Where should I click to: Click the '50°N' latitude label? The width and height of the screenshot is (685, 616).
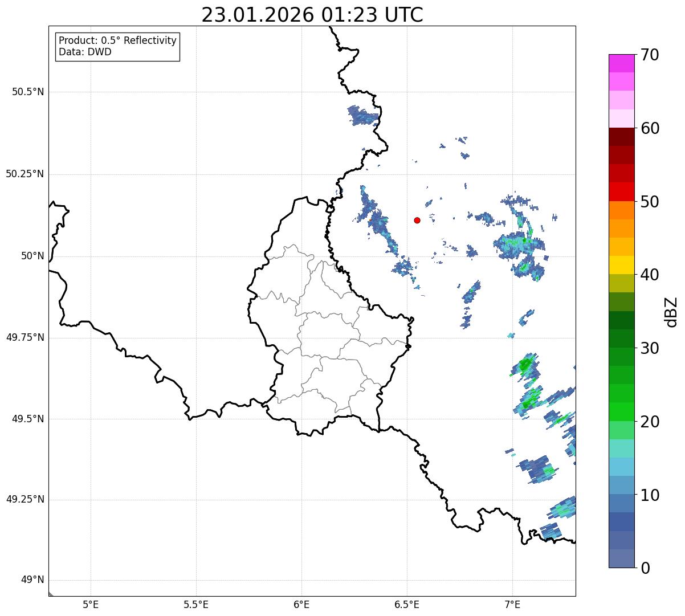click(x=33, y=256)
